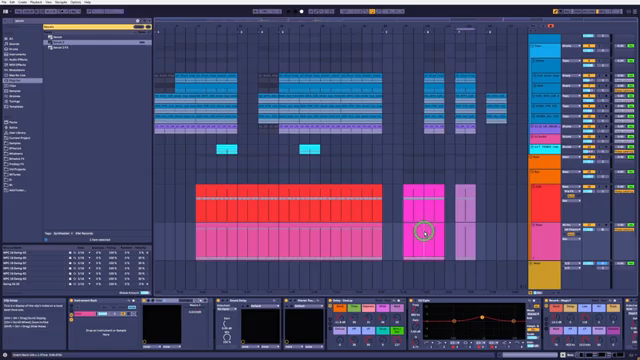
Task: Select the Grooves browser category
Action: pos(15,96)
